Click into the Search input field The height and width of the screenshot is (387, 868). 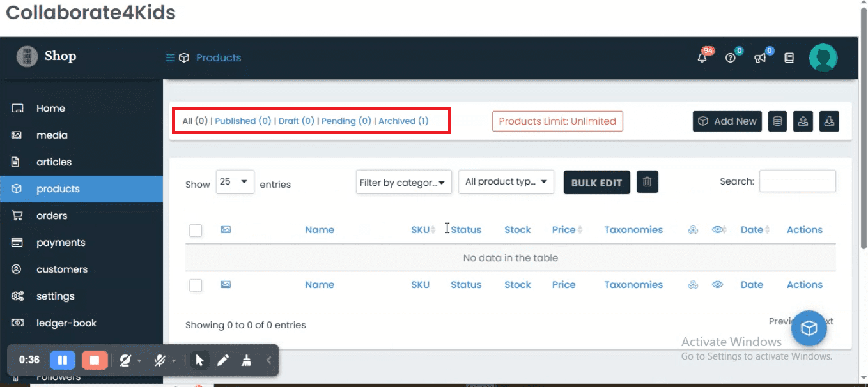[797, 181]
